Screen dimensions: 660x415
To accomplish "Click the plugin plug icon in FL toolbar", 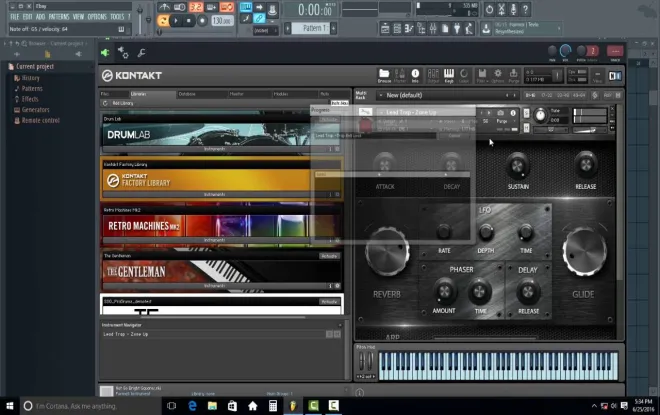I will [x=457, y=29].
